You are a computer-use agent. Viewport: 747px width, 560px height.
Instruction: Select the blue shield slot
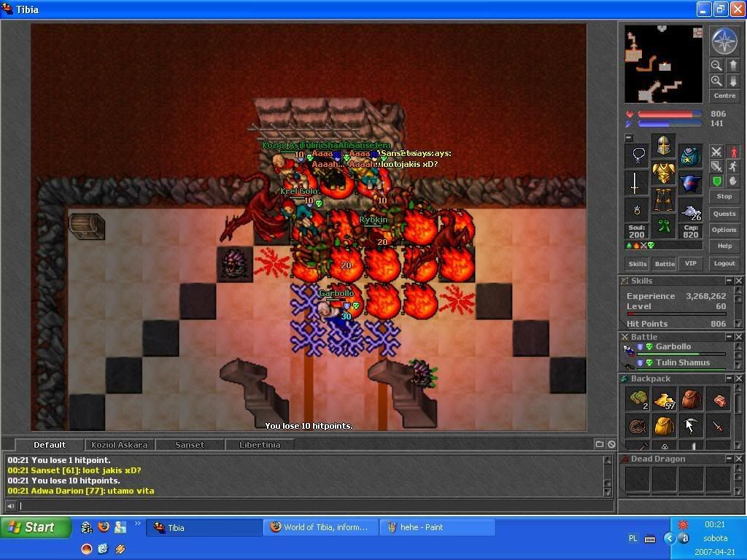[690, 183]
